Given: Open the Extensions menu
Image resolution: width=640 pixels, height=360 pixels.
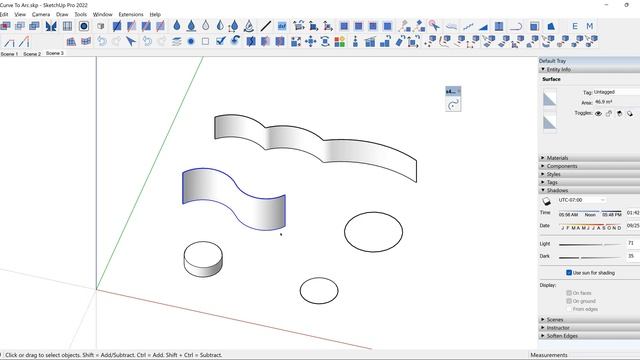Looking at the screenshot, I should 131,14.
